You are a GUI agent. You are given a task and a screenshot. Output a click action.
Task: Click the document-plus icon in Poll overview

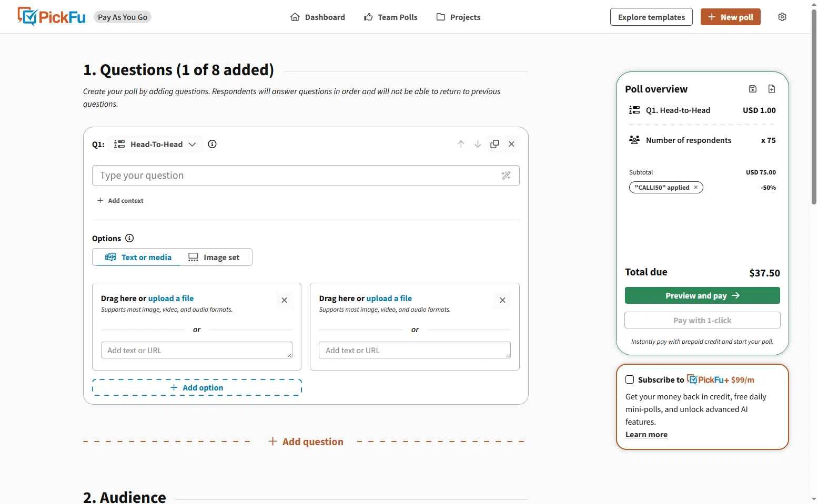[772, 89]
